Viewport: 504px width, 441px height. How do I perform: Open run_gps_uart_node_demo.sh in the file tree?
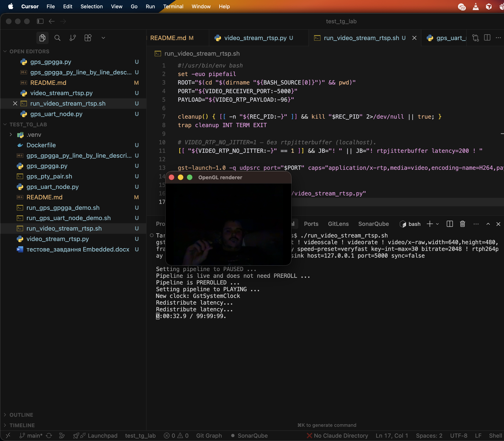73,218
